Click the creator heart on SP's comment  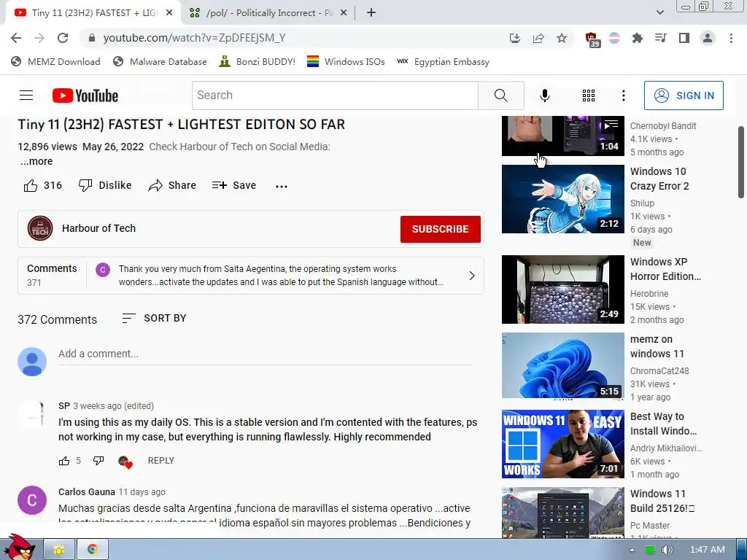(125, 462)
